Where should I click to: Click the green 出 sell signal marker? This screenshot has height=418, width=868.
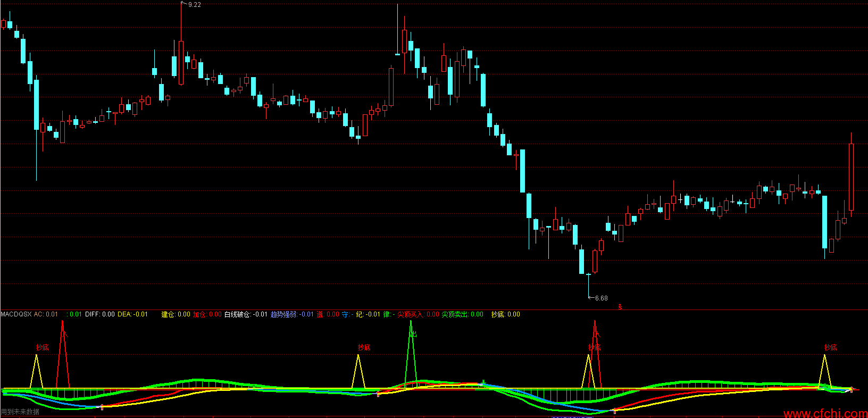click(414, 334)
